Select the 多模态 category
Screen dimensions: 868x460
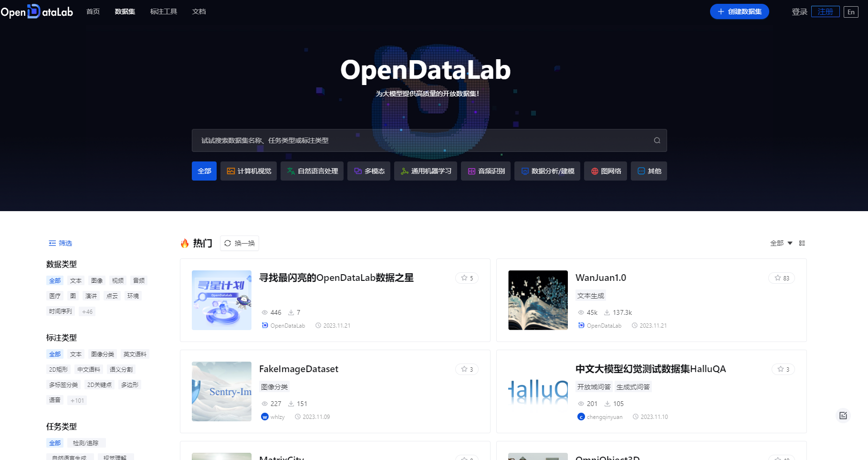click(369, 171)
